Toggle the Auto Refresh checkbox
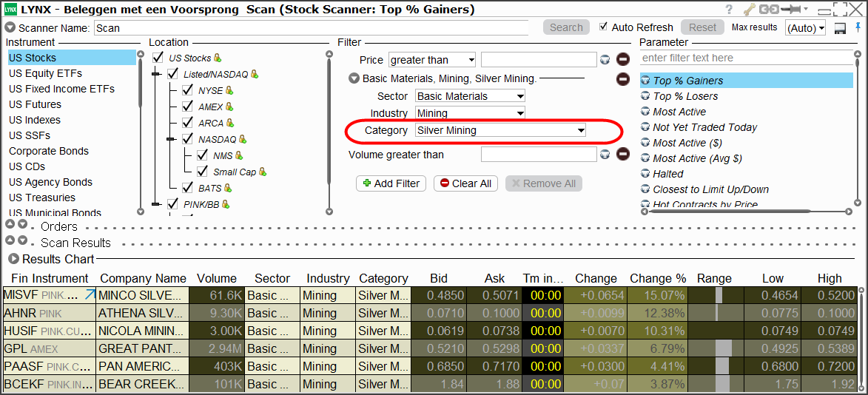868x395 pixels. tap(604, 27)
